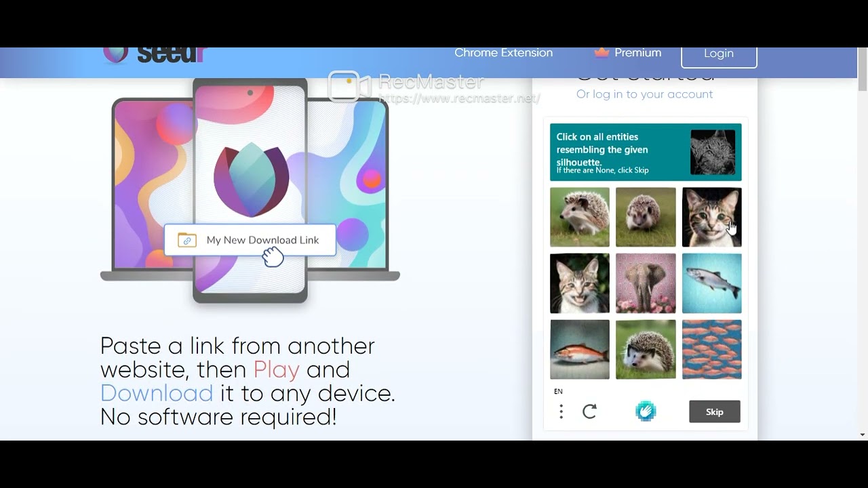Select the open-mouthed laughing cat tile
Viewport: 868px width, 488px height.
pos(580,283)
